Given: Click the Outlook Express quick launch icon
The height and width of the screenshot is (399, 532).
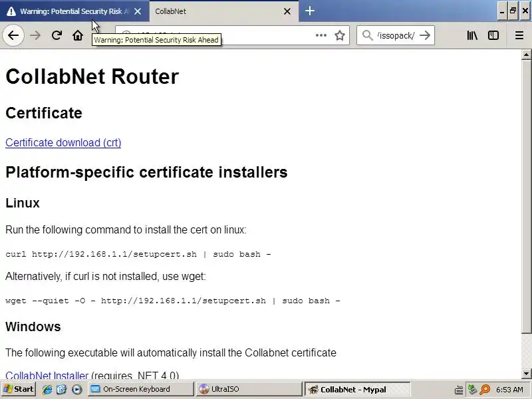Looking at the screenshot, I should coord(62,389).
